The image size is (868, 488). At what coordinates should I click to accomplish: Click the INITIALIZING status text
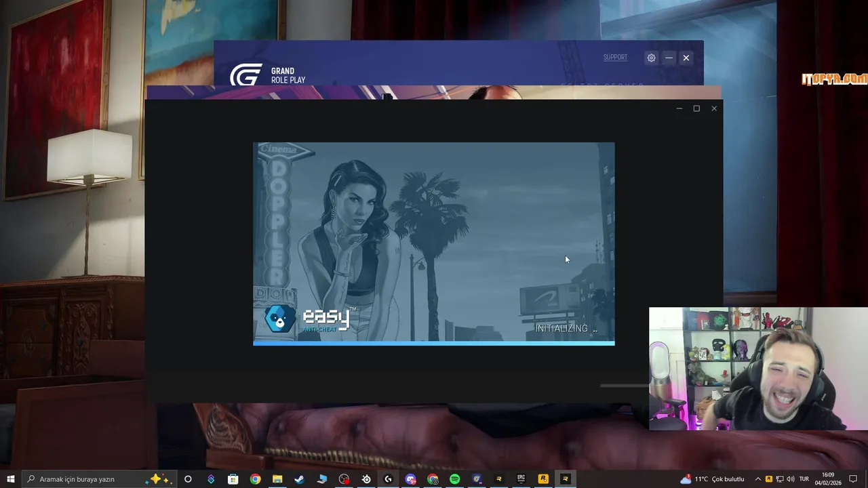[x=566, y=329]
